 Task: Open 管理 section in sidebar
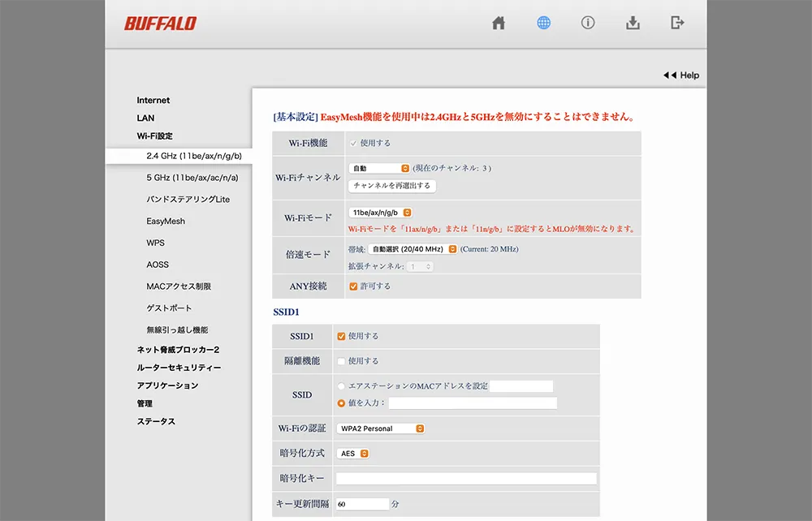(145, 403)
